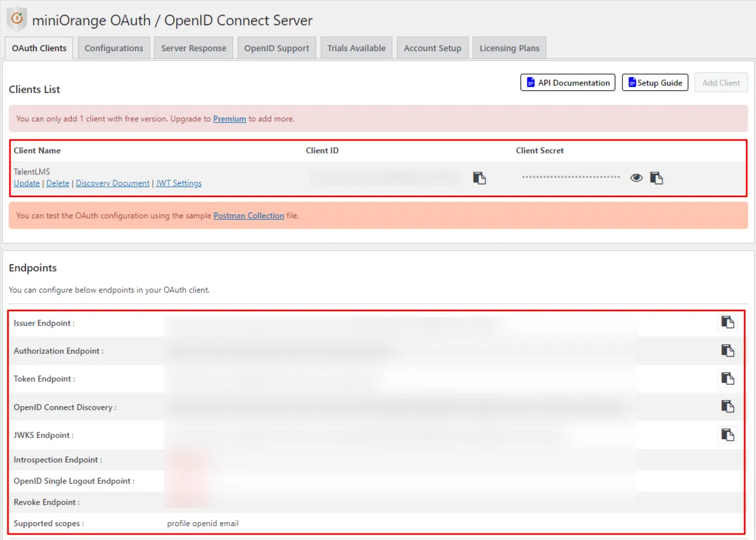
Task: Click the OpenID Connect Discovery label
Action: tap(65, 407)
